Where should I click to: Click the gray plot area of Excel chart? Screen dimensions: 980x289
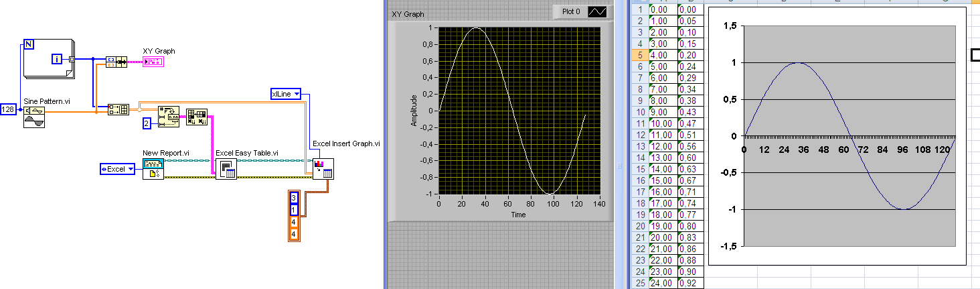[x=849, y=135]
